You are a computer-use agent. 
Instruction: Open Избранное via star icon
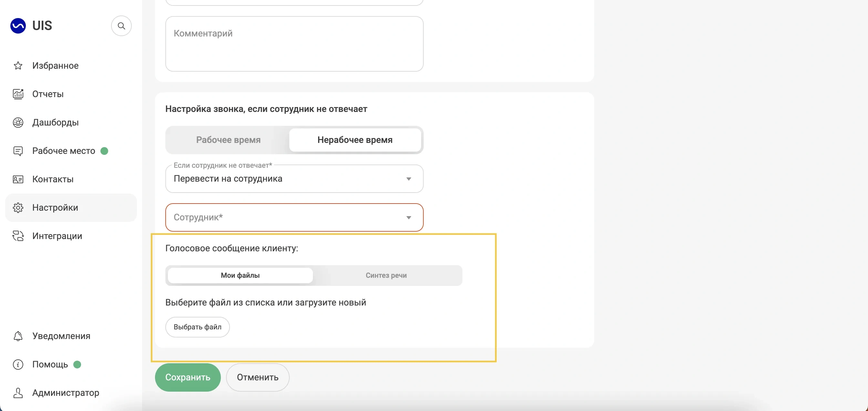18,65
